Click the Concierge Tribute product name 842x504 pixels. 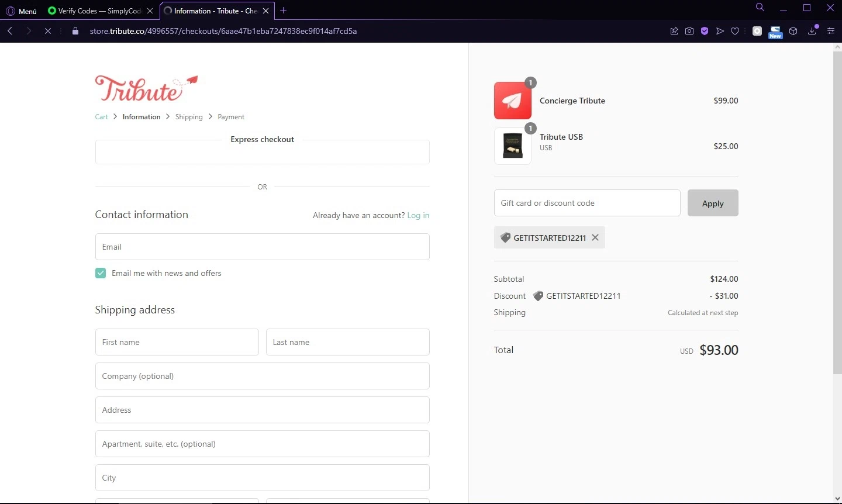coord(572,101)
